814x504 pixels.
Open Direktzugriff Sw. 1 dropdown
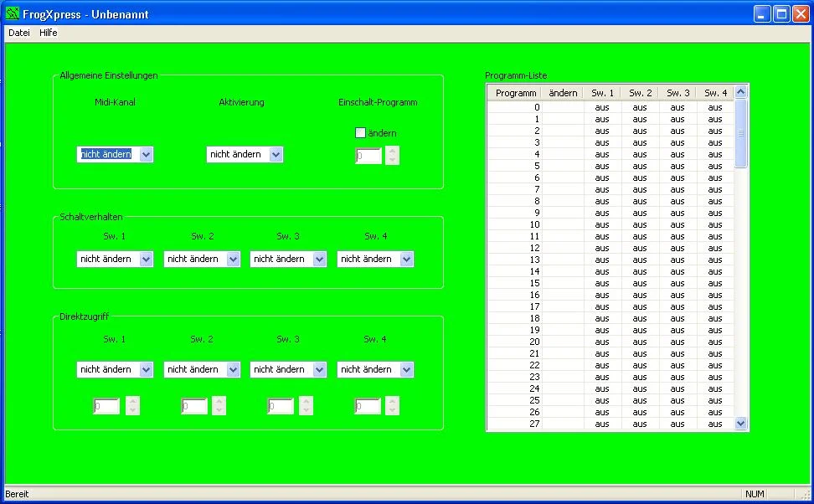click(x=115, y=369)
